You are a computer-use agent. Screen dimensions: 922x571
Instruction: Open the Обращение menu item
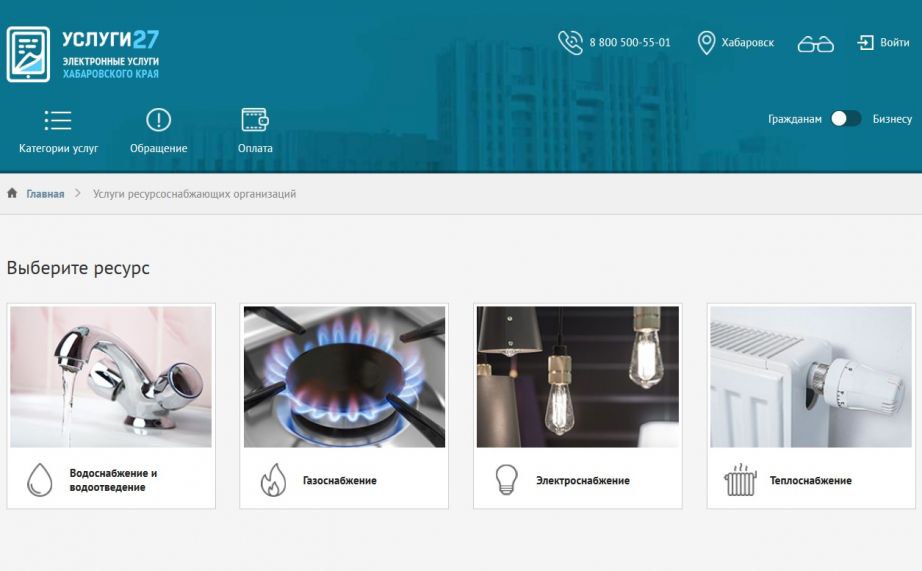coord(158,148)
